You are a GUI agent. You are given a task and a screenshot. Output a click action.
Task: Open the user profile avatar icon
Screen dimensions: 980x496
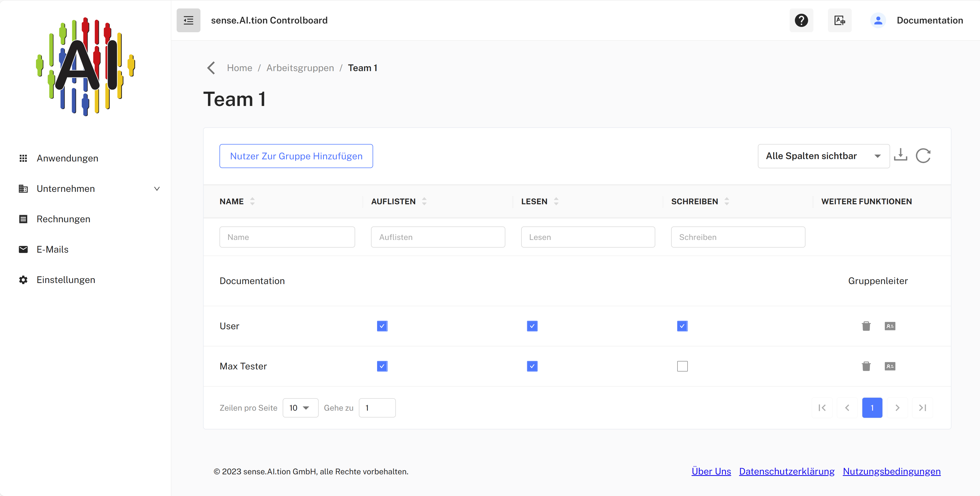[878, 20]
